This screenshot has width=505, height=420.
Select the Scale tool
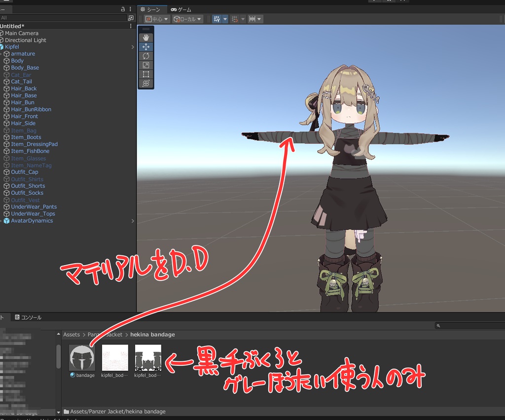click(x=145, y=65)
